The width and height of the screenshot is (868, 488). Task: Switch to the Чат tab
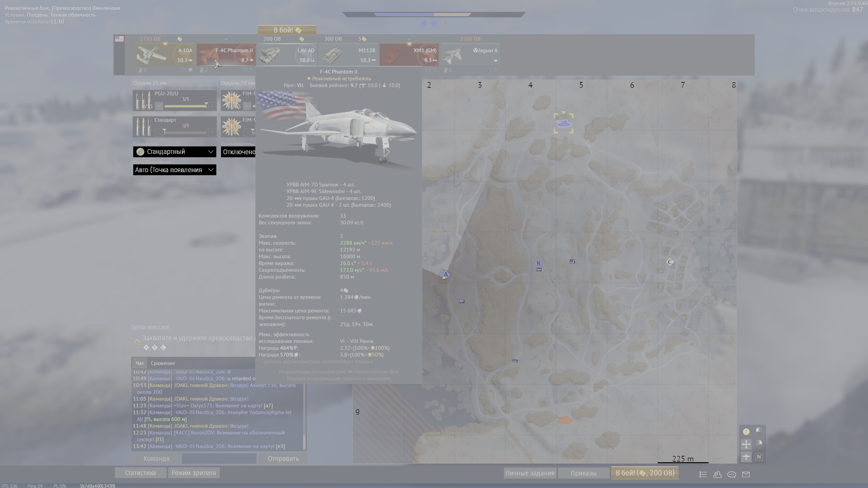tap(139, 363)
